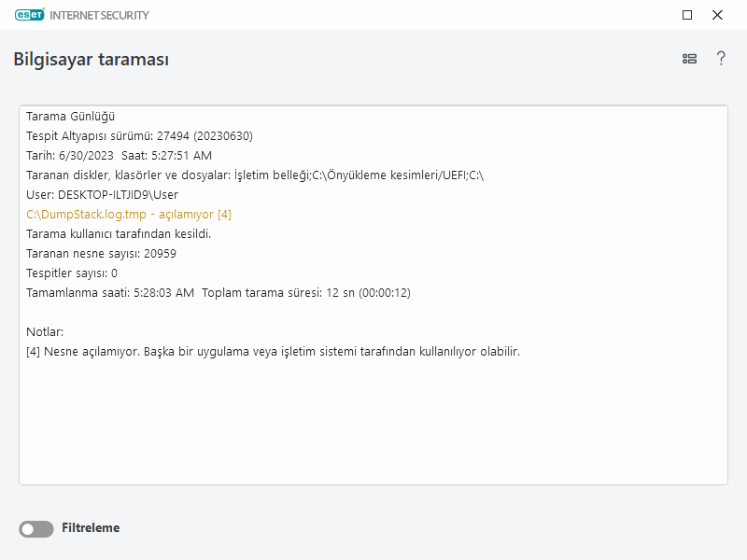The height and width of the screenshot is (560, 747).
Task: Click the Filtreleme label text
Action: pyautogui.click(x=91, y=528)
